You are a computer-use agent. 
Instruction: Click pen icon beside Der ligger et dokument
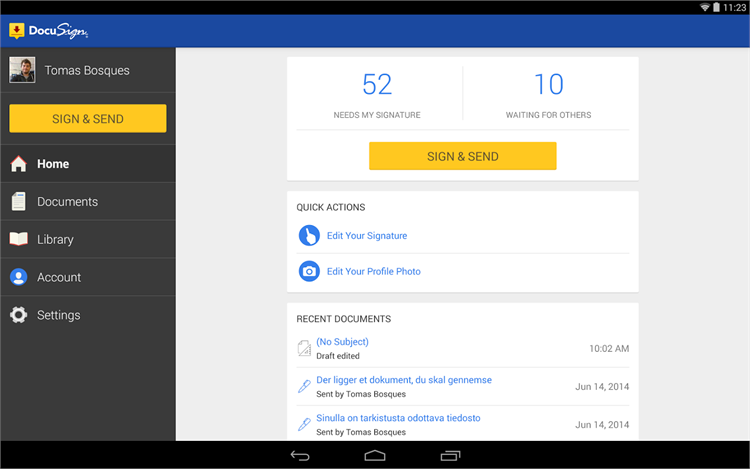point(304,386)
